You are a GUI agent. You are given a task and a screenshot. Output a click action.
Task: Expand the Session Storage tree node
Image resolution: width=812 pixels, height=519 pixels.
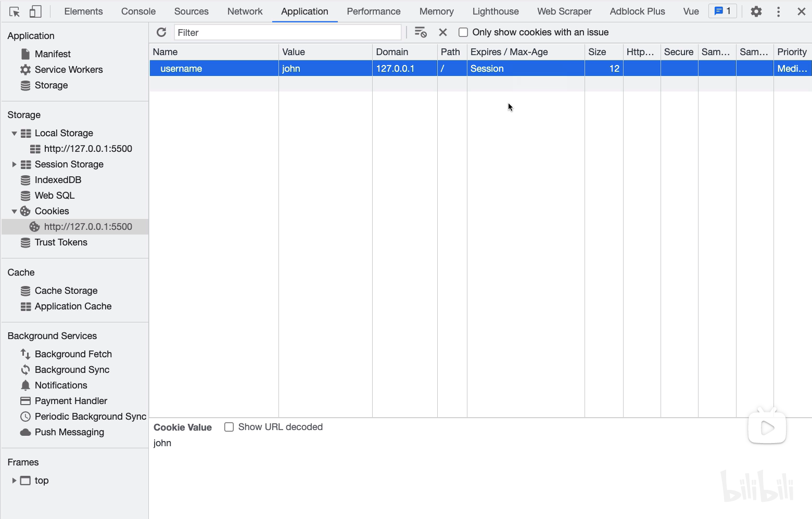point(14,164)
